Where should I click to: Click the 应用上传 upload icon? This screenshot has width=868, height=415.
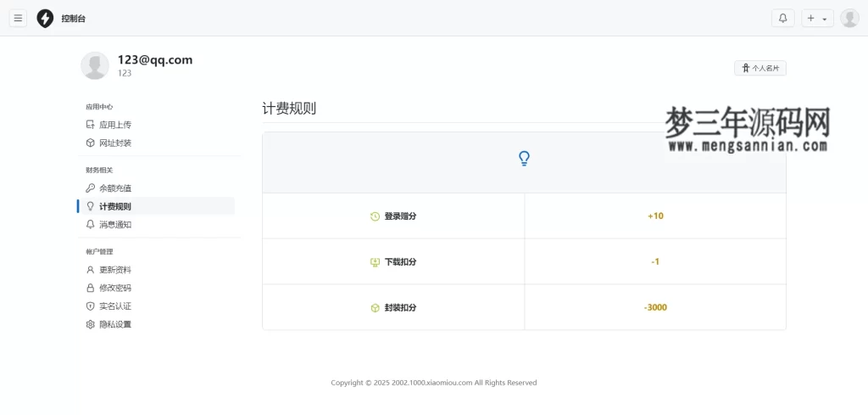(90, 125)
